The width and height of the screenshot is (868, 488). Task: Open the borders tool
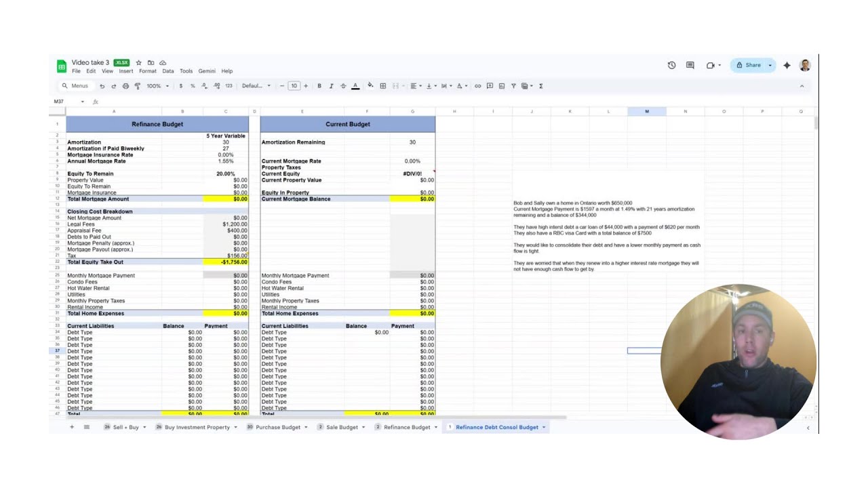click(382, 86)
